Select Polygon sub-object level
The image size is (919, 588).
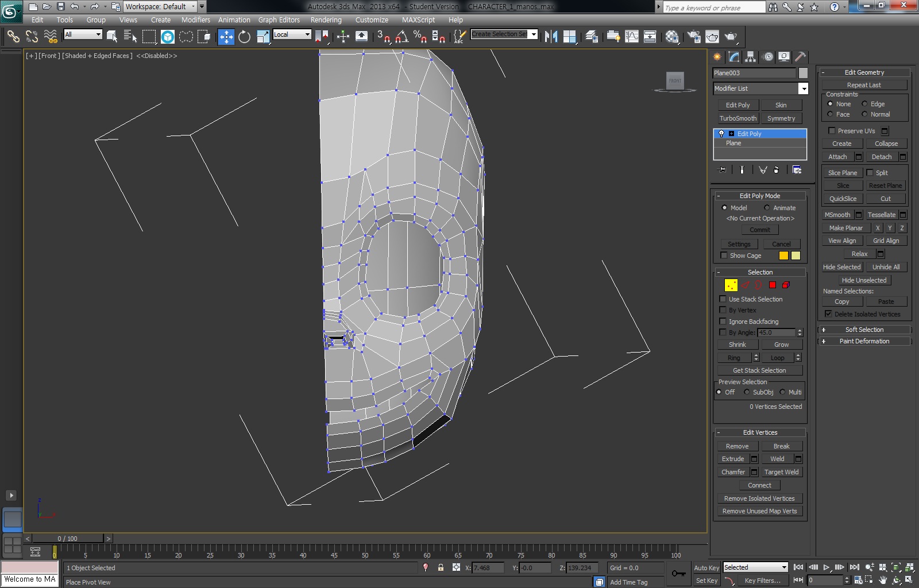coord(773,285)
